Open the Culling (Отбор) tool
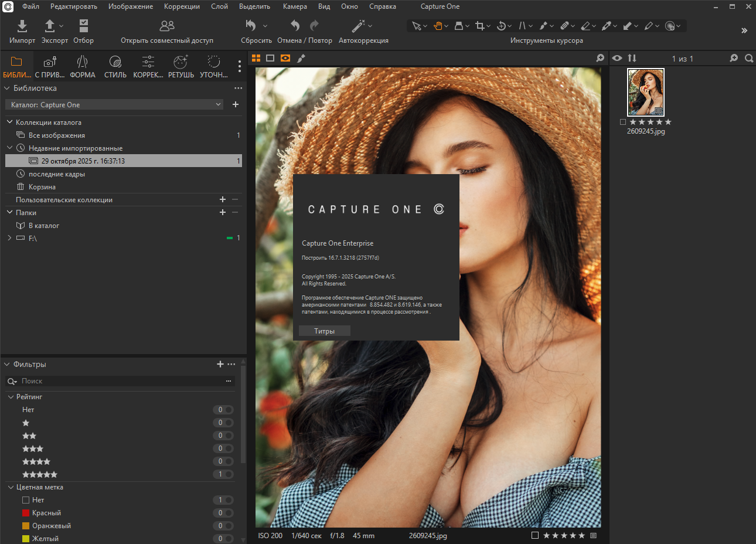 coord(83,26)
